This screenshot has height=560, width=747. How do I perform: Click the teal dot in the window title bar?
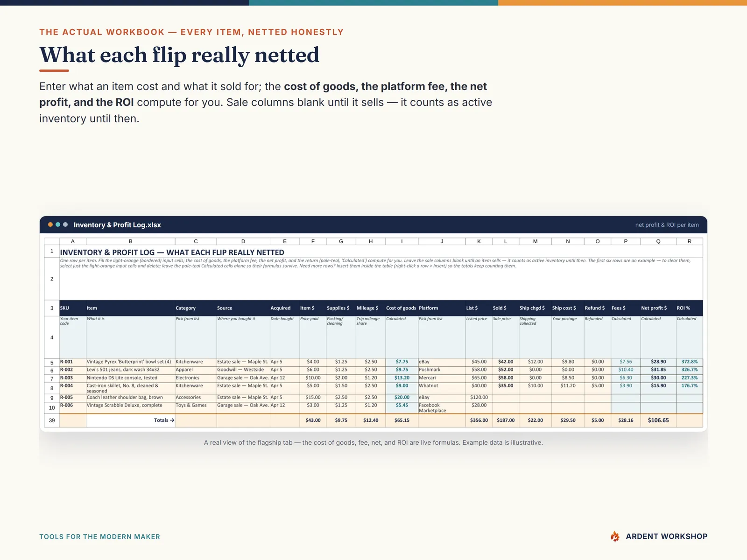point(58,224)
